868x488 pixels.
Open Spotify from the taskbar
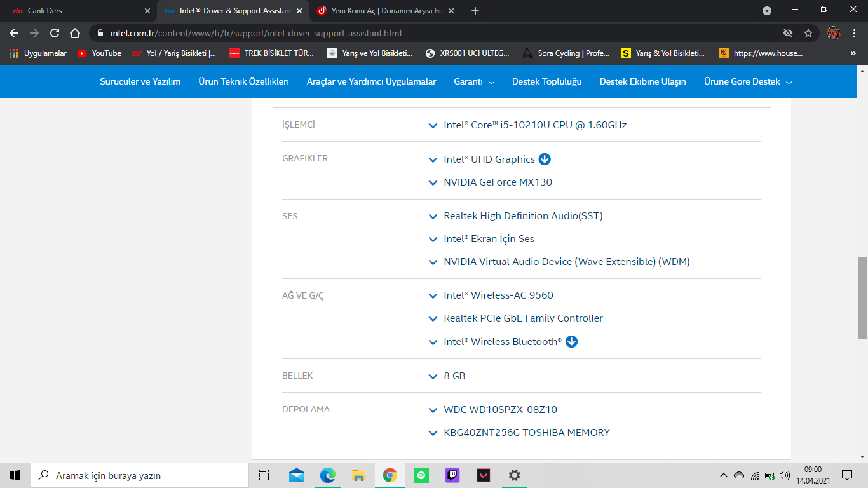[421, 475]
